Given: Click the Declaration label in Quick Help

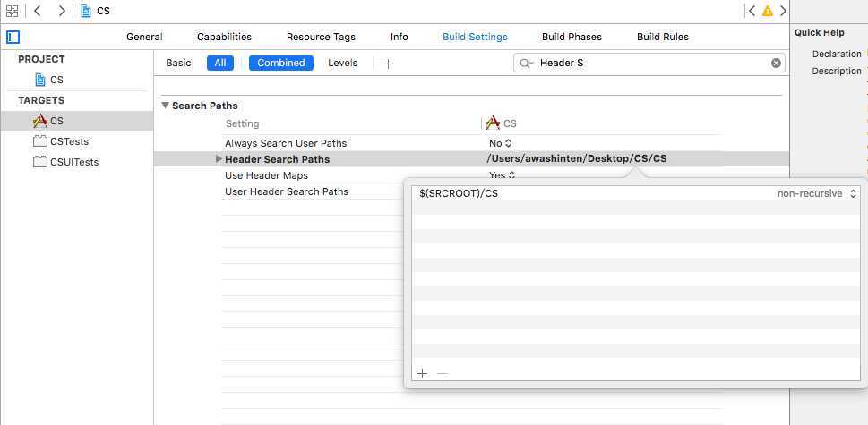Looking at the screenshot, I should [x=837, y=55].
